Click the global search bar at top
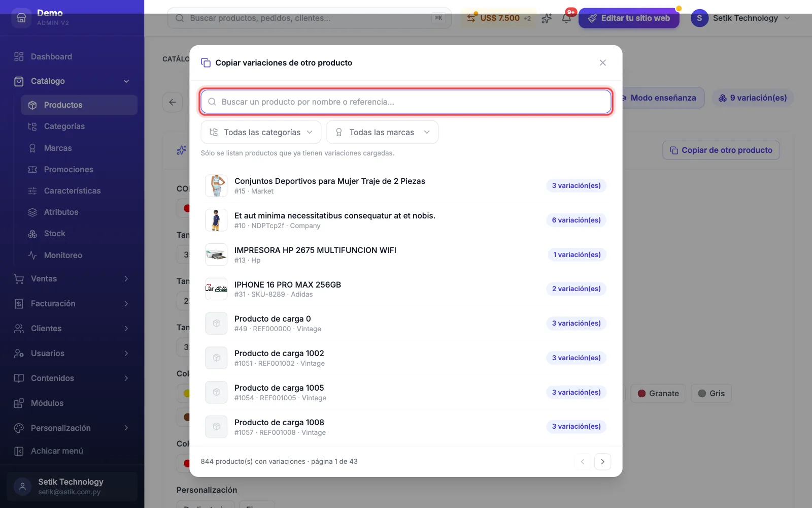The height and width of the screenshot is (508, 812). point(309,18)
